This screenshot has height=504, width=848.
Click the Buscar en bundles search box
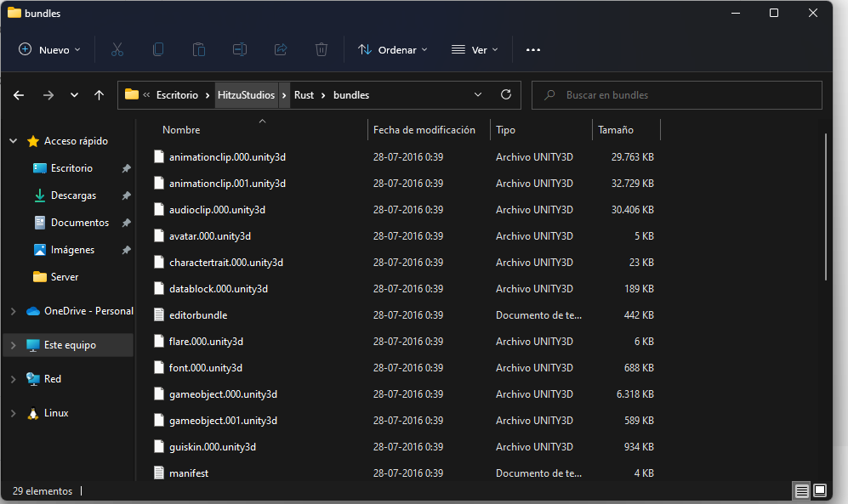677,95
